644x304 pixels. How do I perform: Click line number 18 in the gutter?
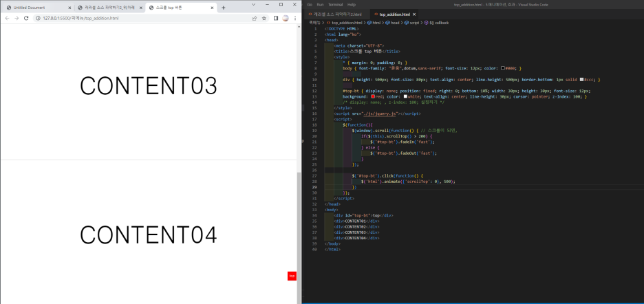[x=314, y=125]
